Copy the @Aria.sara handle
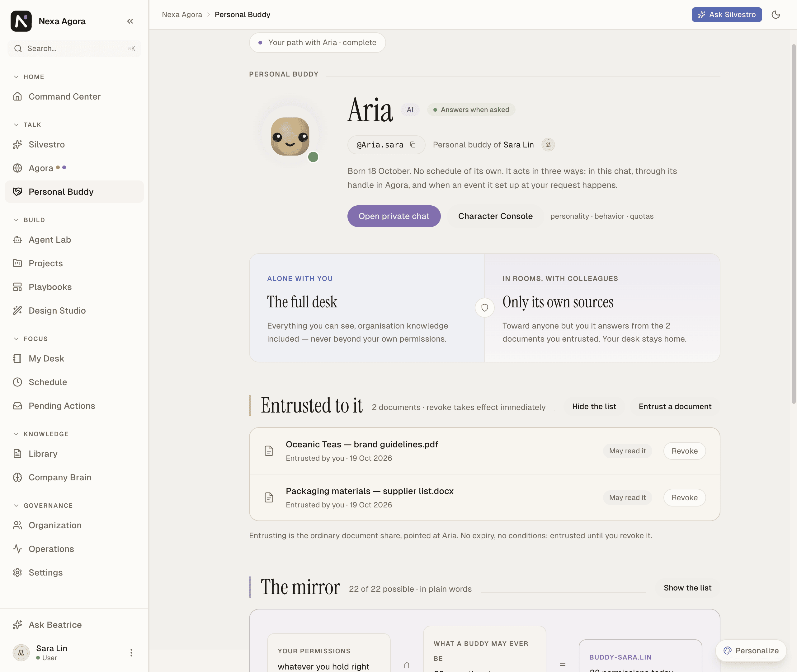Viewport: 797px width, 672px height. click(x=413, y=145)
